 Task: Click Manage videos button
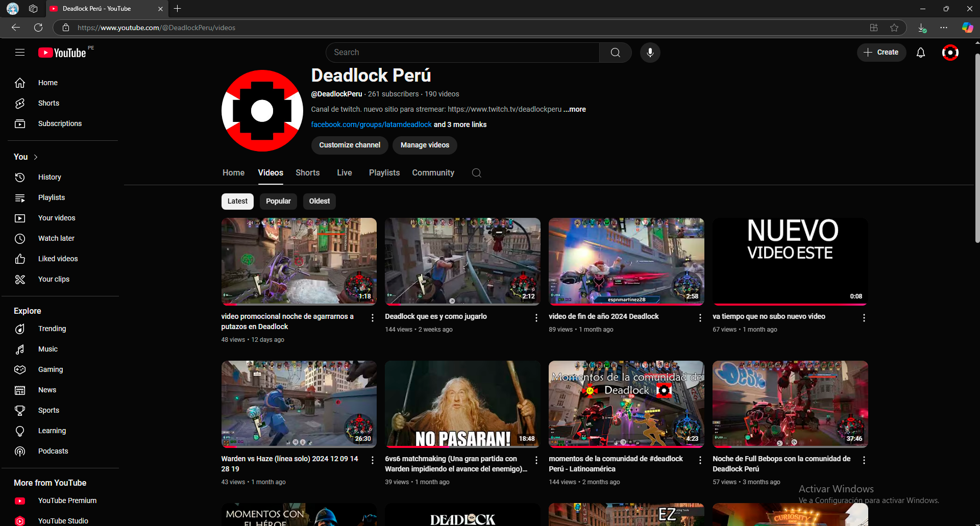pos(425,145)
